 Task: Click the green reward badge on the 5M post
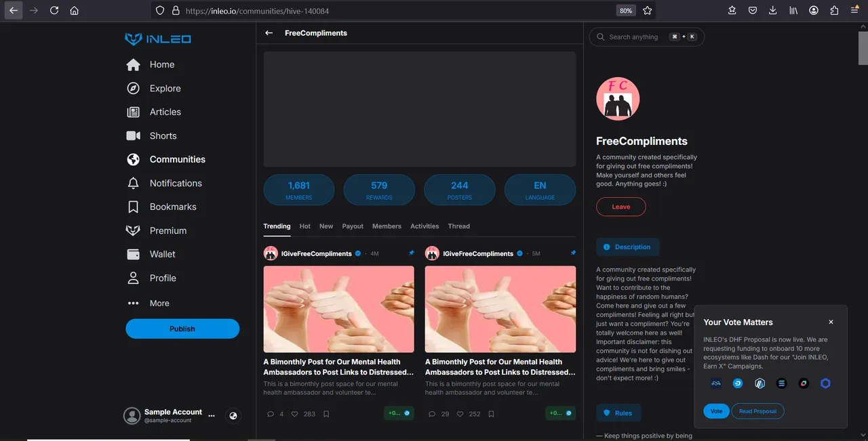(561, 413)
